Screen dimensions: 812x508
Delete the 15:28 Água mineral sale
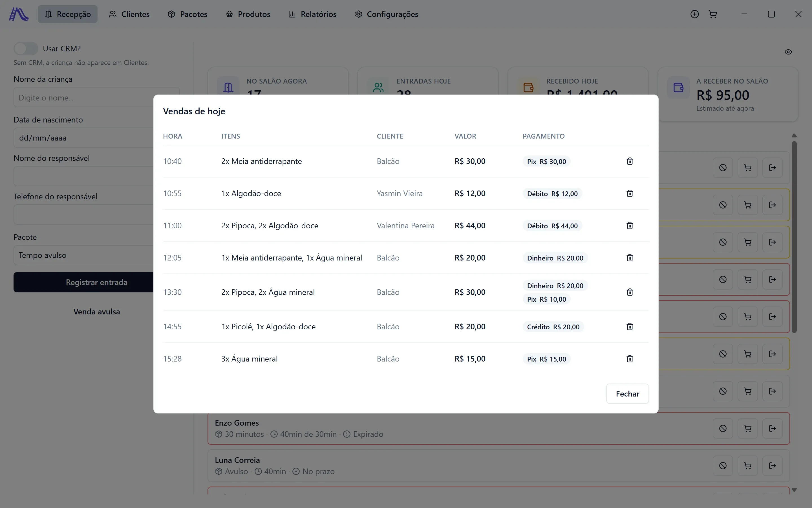pyautogui.click(x=630, y=359)
